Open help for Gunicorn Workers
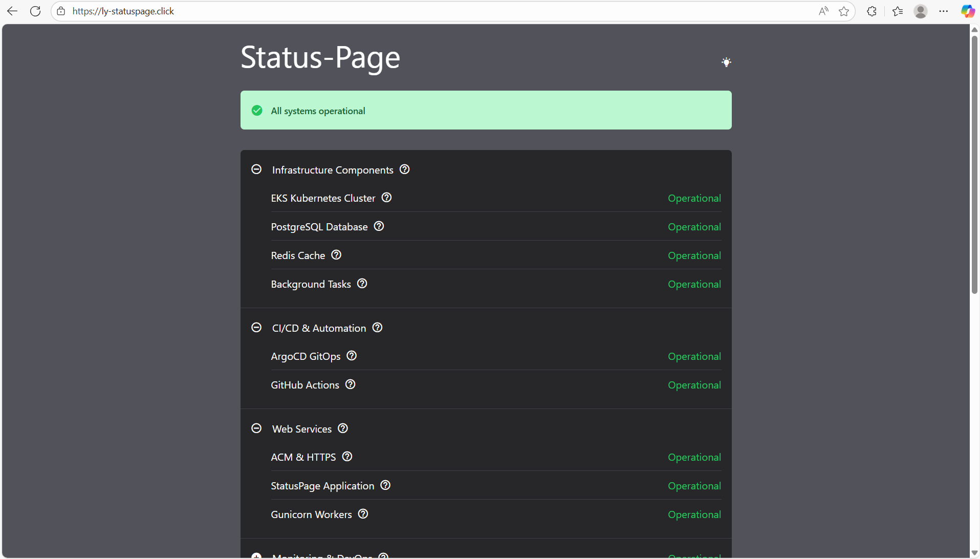The image size is (980, 559). (363, 513)
